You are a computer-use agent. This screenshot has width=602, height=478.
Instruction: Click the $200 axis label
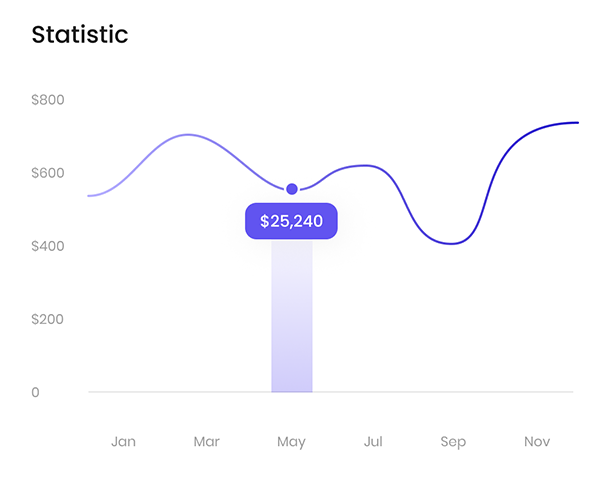[x=47, y=319]
